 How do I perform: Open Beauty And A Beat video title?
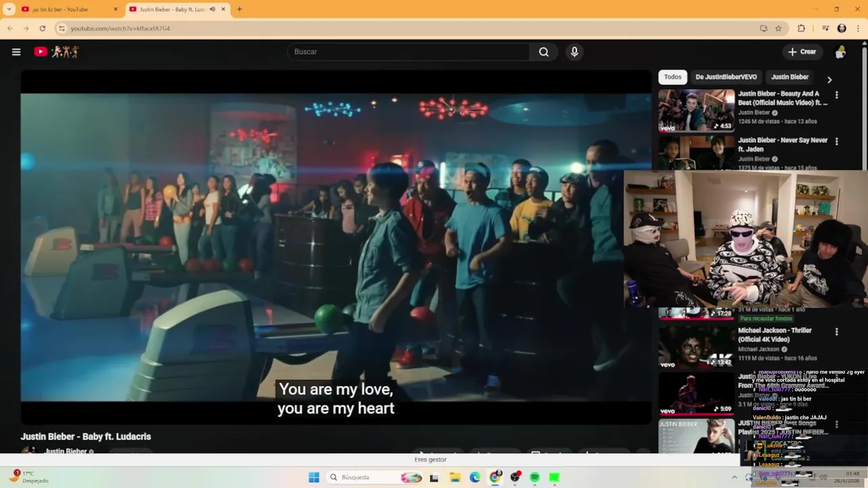pos(783,98)
